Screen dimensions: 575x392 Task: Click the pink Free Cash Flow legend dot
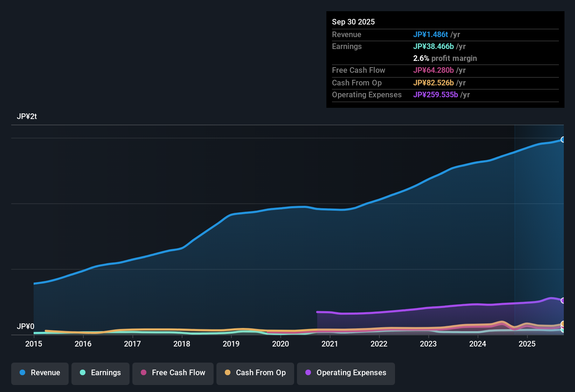click(143, 373)
